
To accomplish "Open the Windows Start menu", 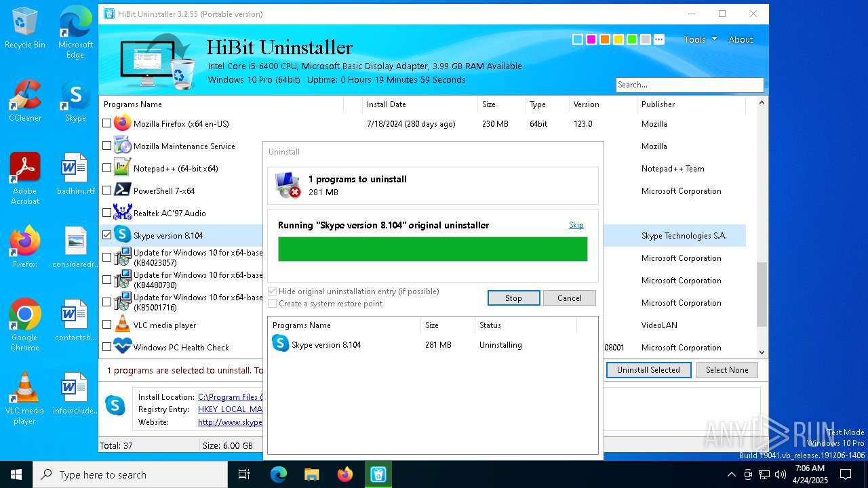I will pyautogui.click(x=16, y=474).
